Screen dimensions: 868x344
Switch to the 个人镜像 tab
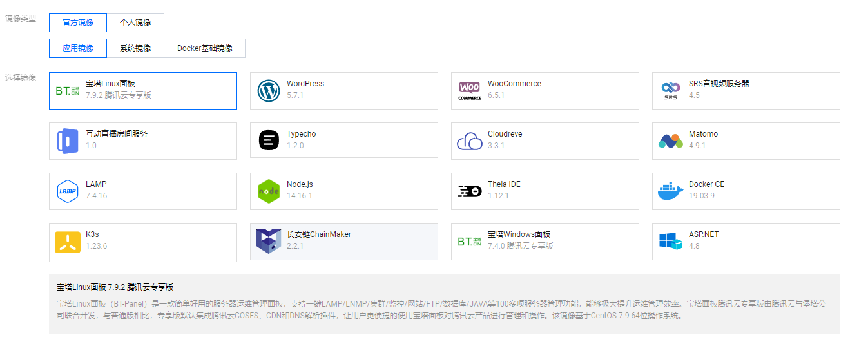(x=135, y=23)
